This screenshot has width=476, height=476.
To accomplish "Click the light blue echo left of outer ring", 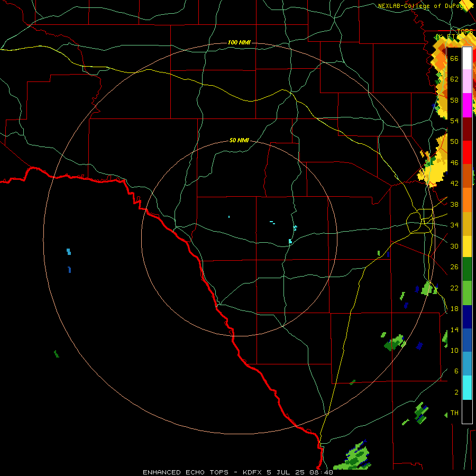I will point(69,252).
